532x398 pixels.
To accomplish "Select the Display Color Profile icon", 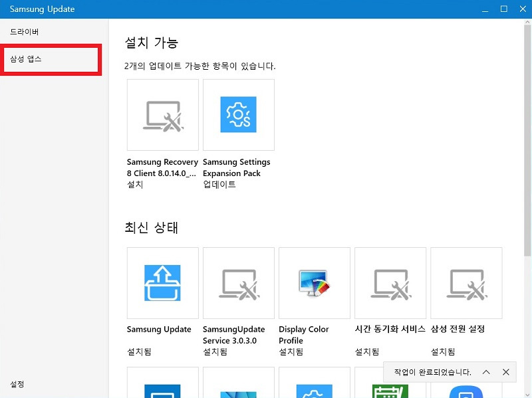I will click(315, 283).
